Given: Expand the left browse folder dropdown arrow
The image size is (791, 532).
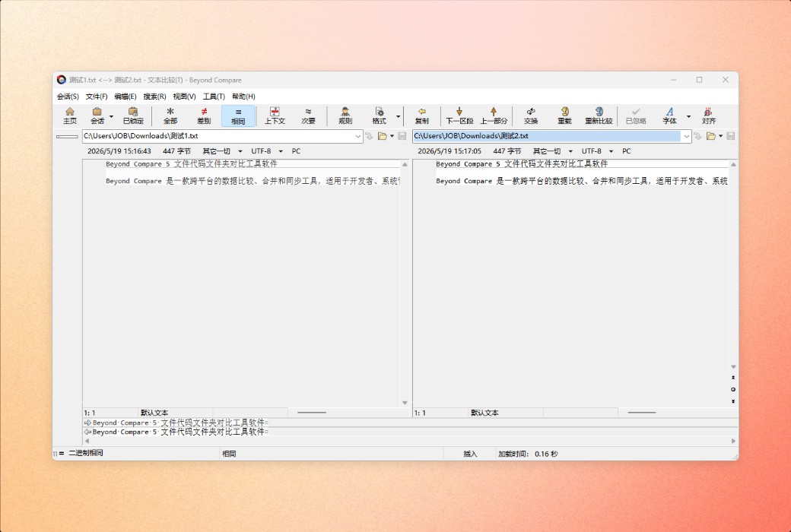Looking at the screenshot, I should (x=392, y=136).
